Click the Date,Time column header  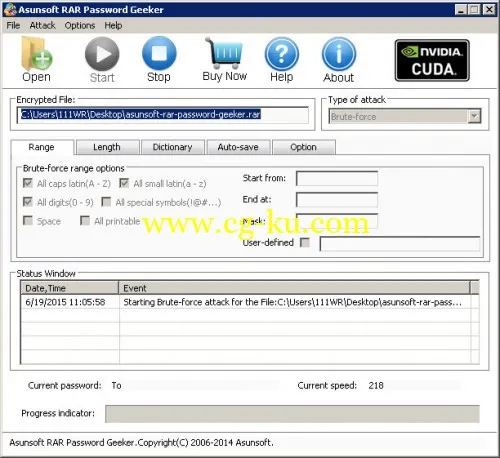click(x=69, y=288)
